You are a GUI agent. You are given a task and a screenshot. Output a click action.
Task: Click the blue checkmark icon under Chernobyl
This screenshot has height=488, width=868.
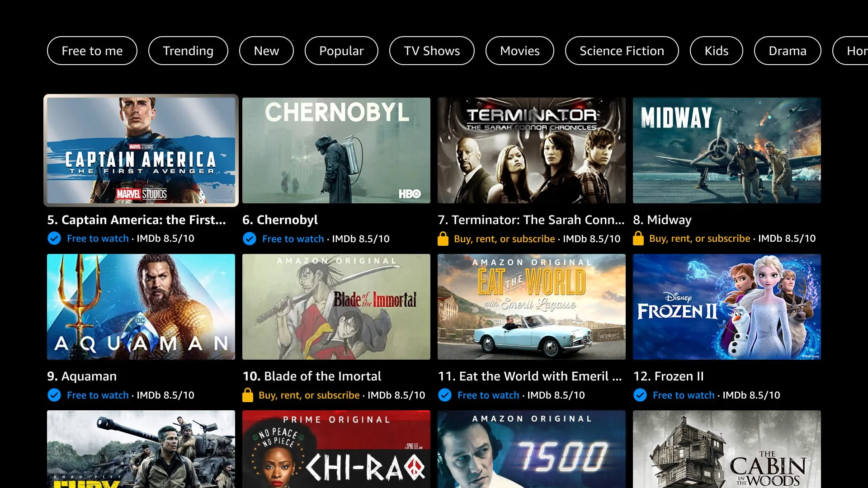tap(250, 239)
